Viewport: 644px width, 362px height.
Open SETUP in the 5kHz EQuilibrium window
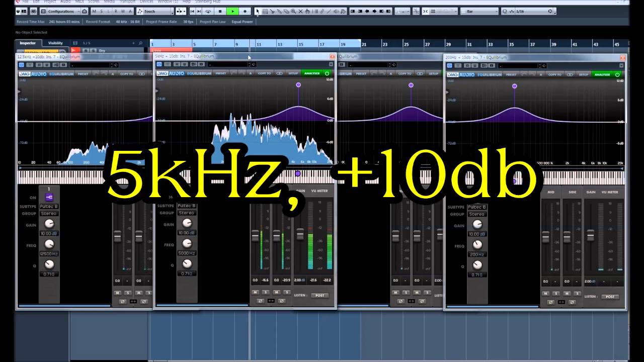[x=293, y=73]
